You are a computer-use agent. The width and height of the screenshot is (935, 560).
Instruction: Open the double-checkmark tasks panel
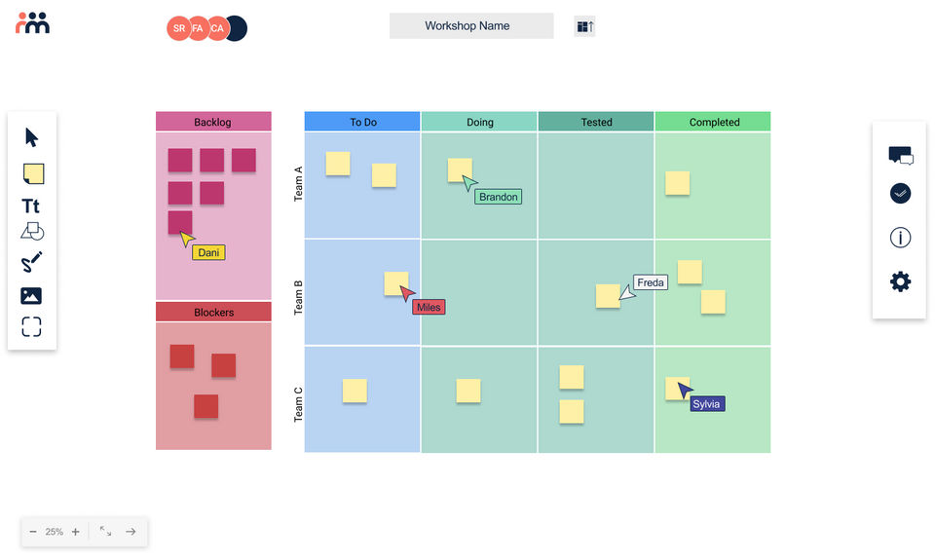coord(900,194)
